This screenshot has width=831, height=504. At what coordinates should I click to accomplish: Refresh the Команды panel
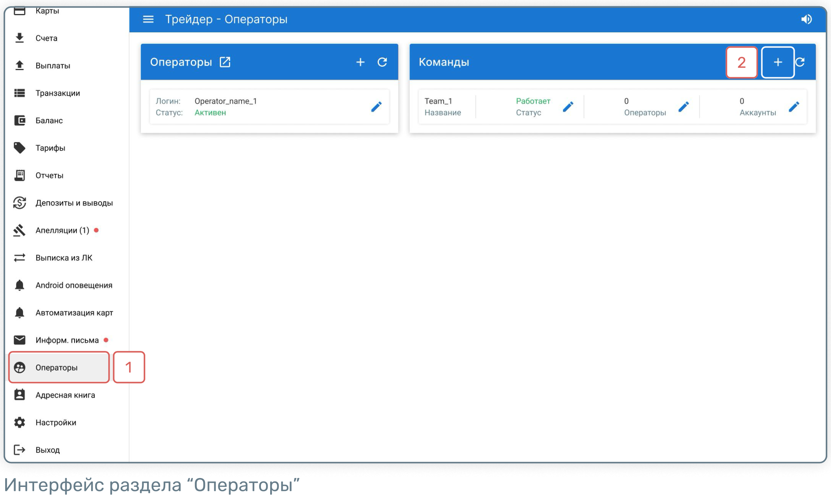[x=801, y=62]
